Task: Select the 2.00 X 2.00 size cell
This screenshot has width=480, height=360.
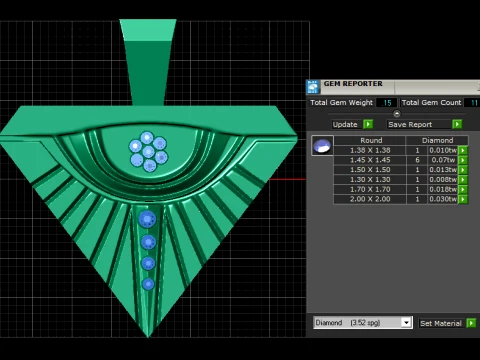Action: [370, 199]
